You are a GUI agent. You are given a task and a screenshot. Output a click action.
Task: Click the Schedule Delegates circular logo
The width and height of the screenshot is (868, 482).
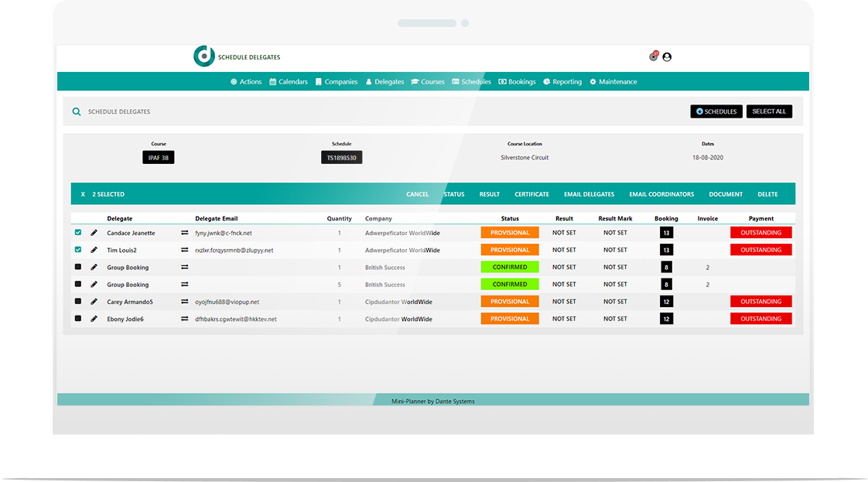click(x=203, y=56)
